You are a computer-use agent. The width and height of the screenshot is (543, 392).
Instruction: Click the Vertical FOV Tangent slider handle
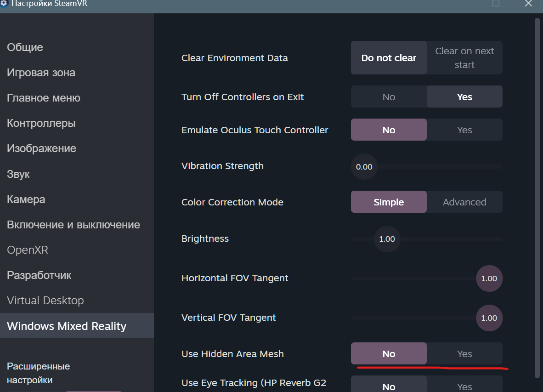pyautogui.click(x=489, y=318)
